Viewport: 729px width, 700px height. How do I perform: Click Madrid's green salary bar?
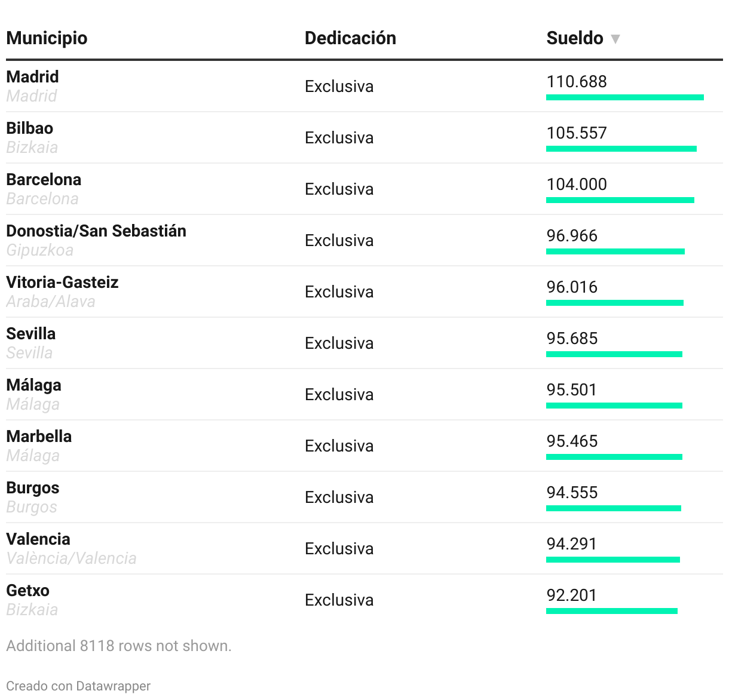[624, 97]
